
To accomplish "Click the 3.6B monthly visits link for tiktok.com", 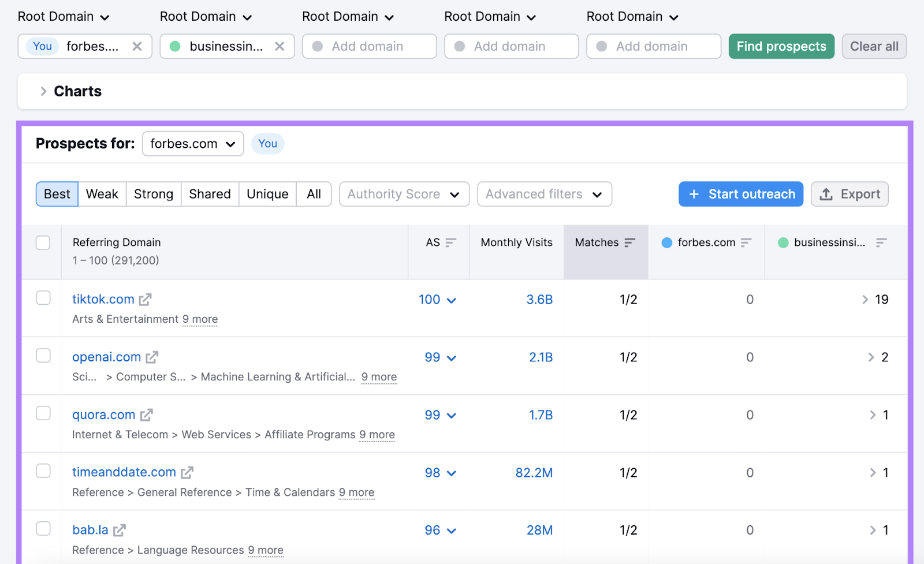I will pos(539,299).
